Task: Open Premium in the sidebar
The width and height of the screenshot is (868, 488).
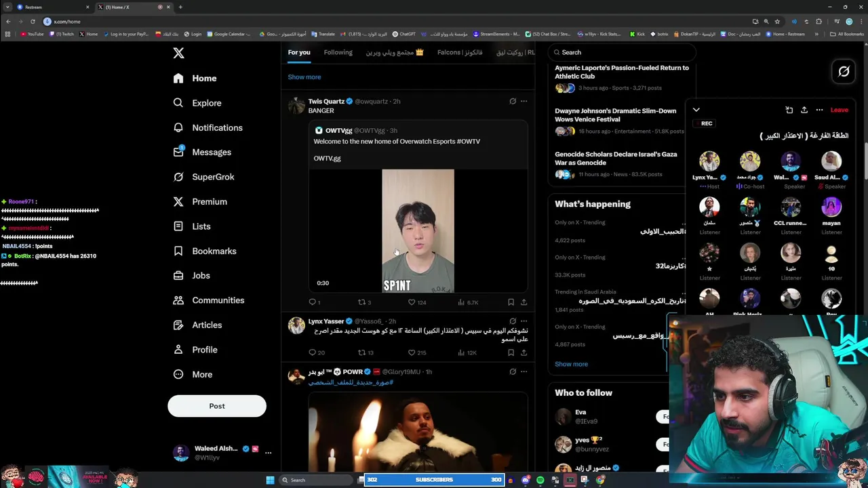Action: coord(200,202)
